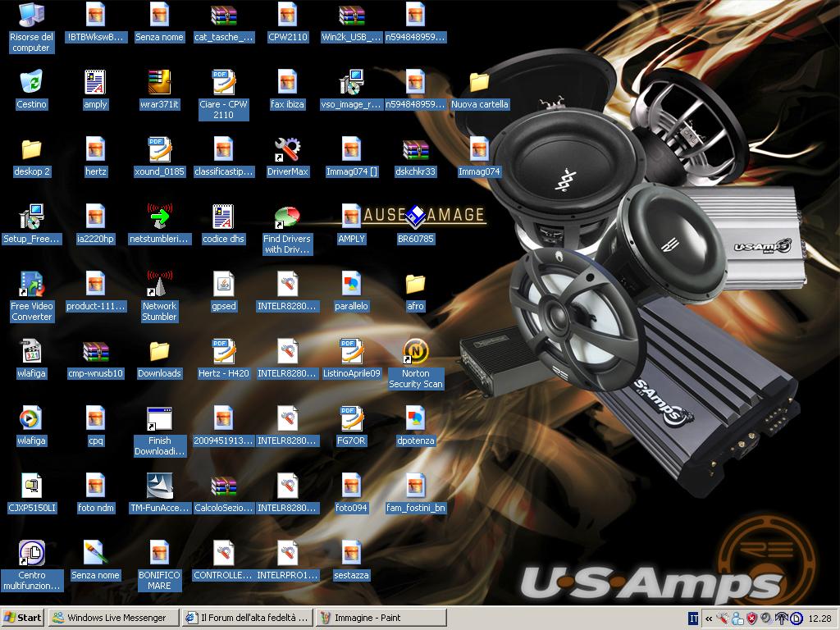
Task: Select the CalcoloSezio... archive
Action: [223, 493]
